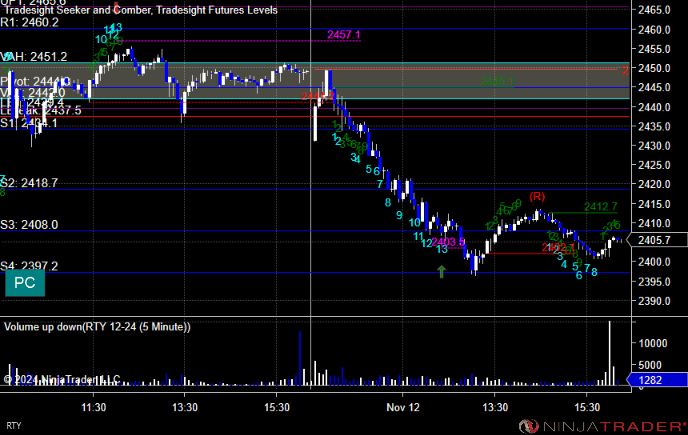
Task: Click 2465.0 on the price axis
Action: [x=654, y=10]
